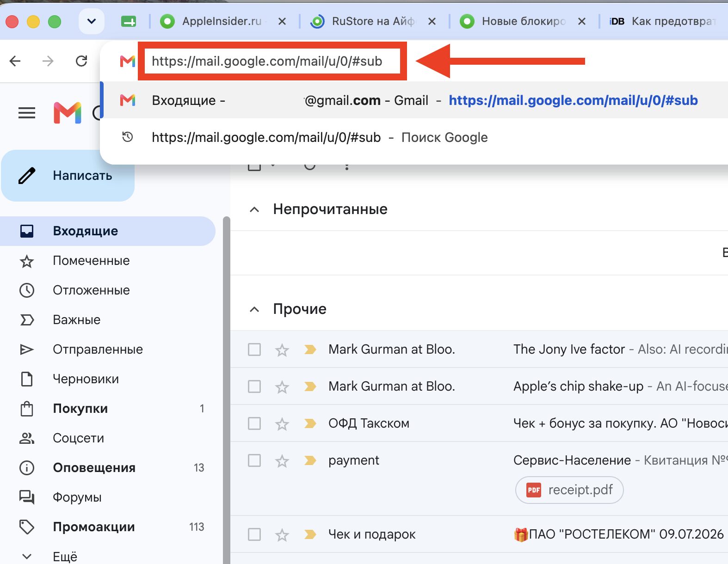Click unread count 113 beside Промоакции
The width and height of the screenshot is (728, 564).
[x=197, y=527]
